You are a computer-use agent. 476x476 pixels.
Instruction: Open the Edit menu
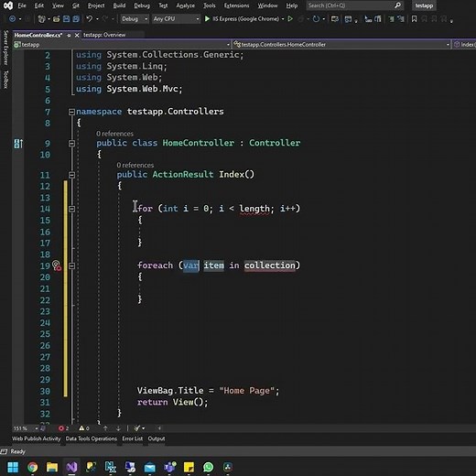[x=39, y=5]
